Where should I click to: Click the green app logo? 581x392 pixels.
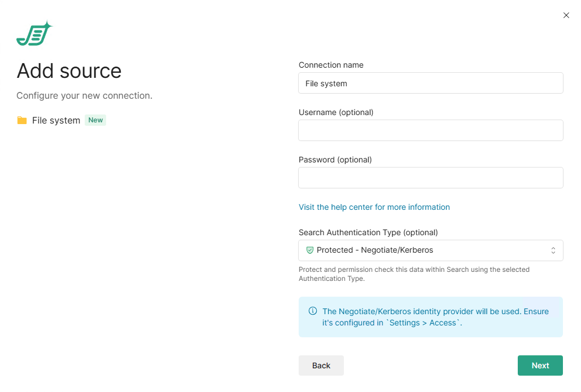34,34
